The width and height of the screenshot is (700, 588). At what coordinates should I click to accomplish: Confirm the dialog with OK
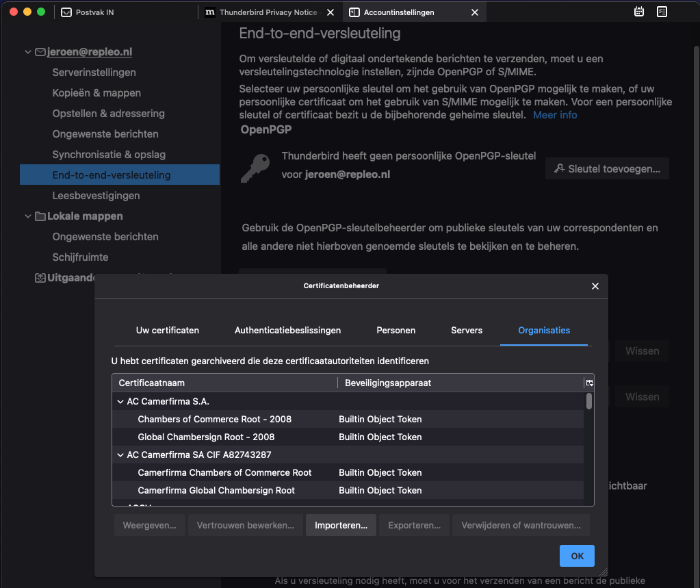point(577,556)
